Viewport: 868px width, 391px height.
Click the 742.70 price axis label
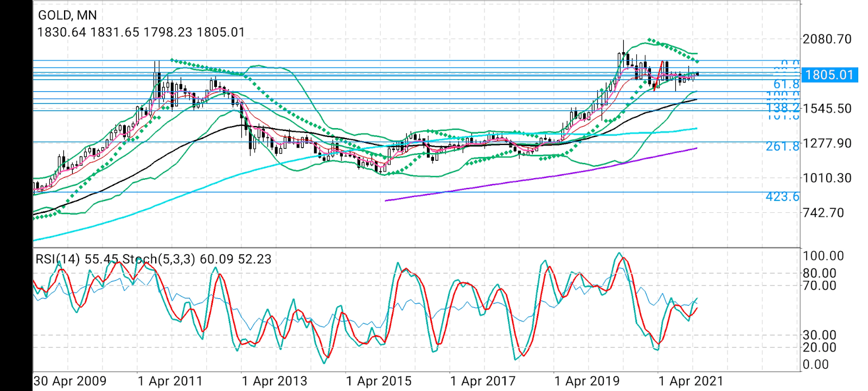point(823,212)
